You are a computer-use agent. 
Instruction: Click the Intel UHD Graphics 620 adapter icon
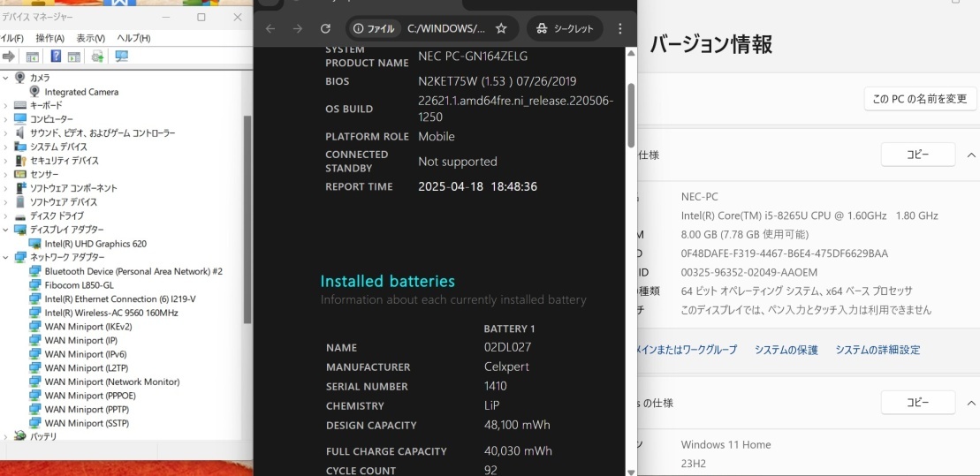[x=35, y=244]
